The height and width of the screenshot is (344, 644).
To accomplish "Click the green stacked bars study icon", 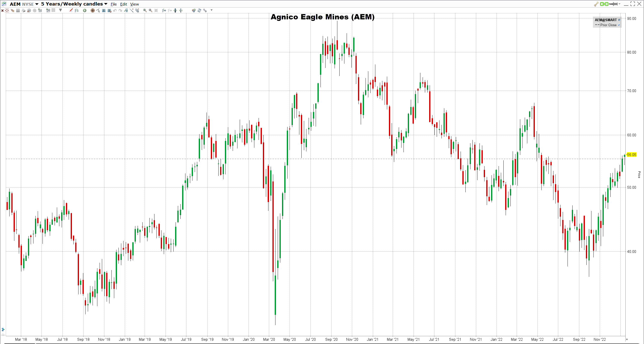I will point(126,10).
